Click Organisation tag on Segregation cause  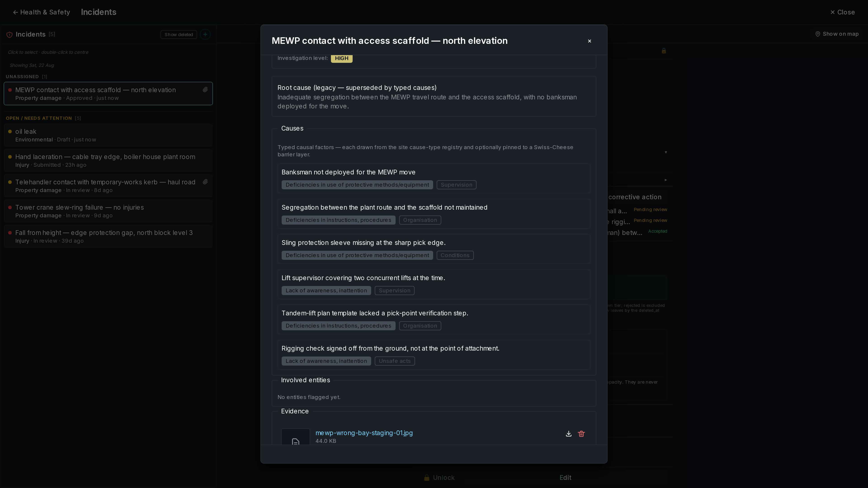[420, 220]
